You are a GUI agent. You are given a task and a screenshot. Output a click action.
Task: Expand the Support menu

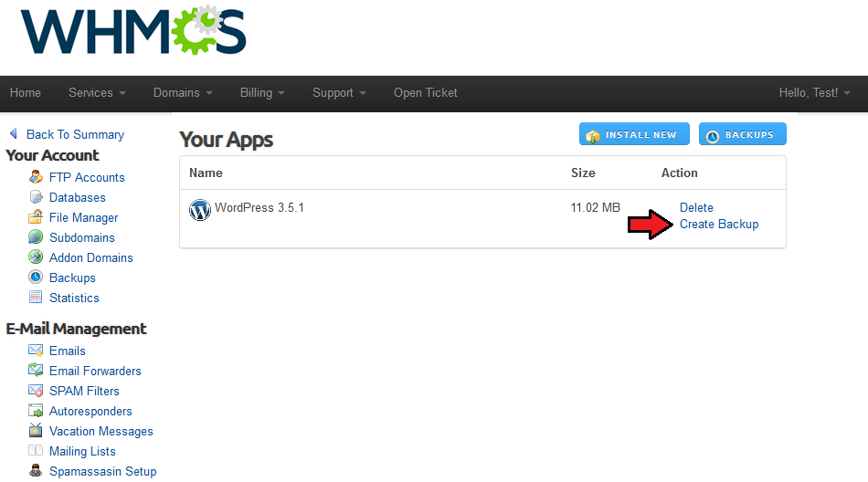pyautogui.click(x=339, y=93)
